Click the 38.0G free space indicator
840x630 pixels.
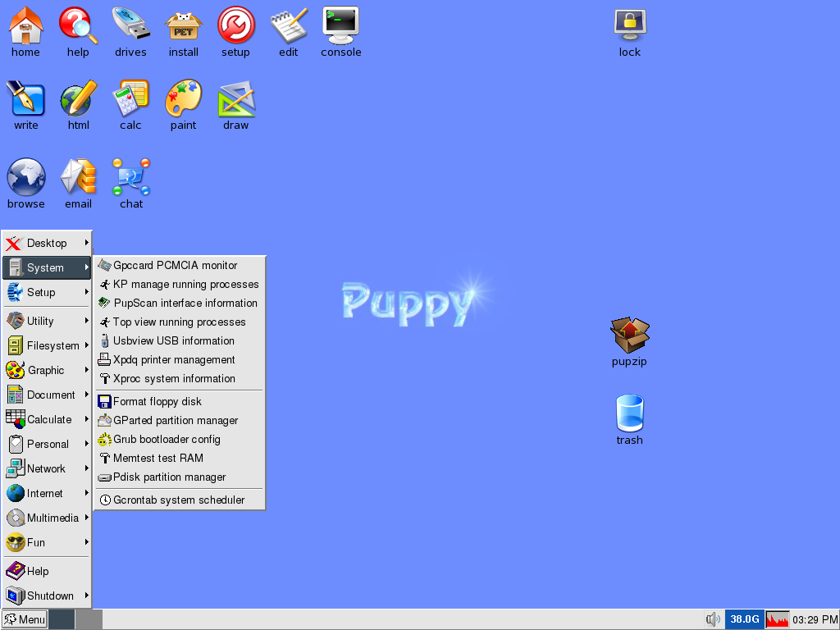[x=744, y=620]
